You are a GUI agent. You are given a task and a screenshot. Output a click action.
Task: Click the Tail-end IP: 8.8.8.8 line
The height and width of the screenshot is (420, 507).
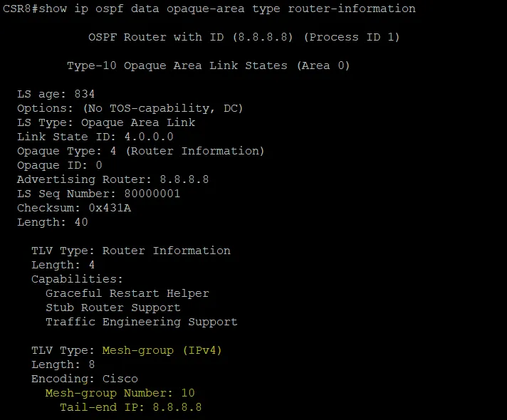(x=130, y=407)
